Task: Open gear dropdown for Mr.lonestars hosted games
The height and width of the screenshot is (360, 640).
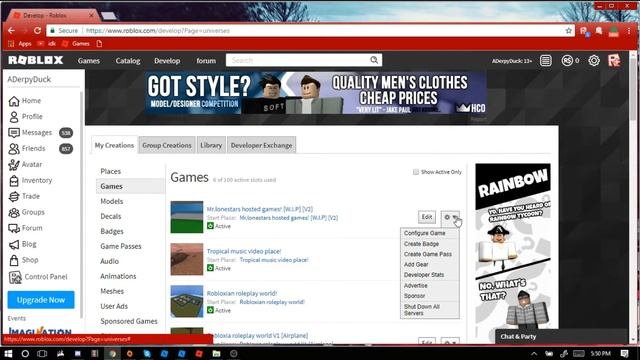Action: click(x=450, y=217)
